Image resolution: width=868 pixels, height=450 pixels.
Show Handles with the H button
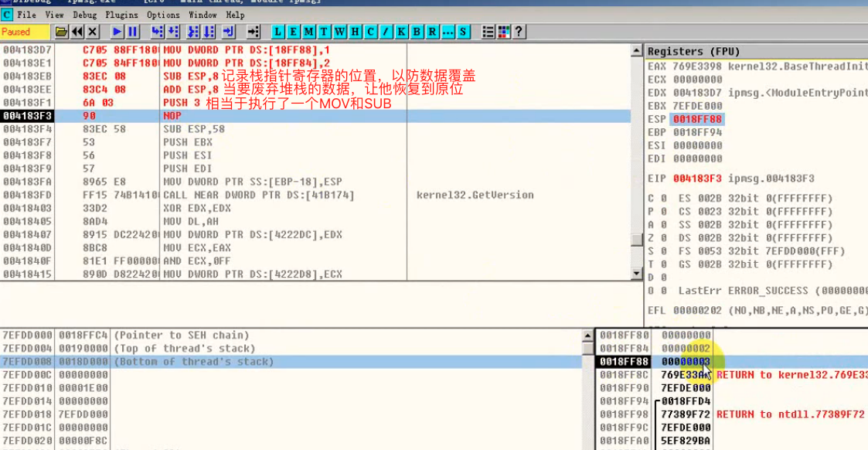point(356,32)
